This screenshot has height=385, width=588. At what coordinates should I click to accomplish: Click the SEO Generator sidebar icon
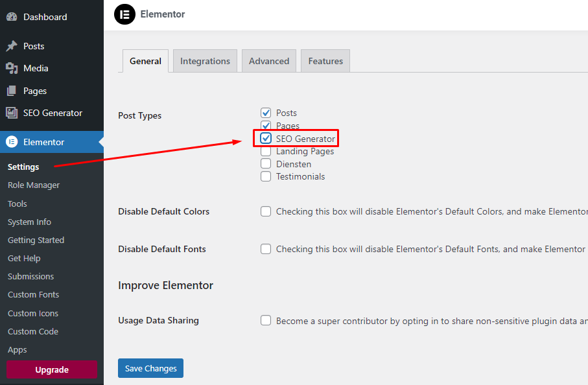click(12, 113)
